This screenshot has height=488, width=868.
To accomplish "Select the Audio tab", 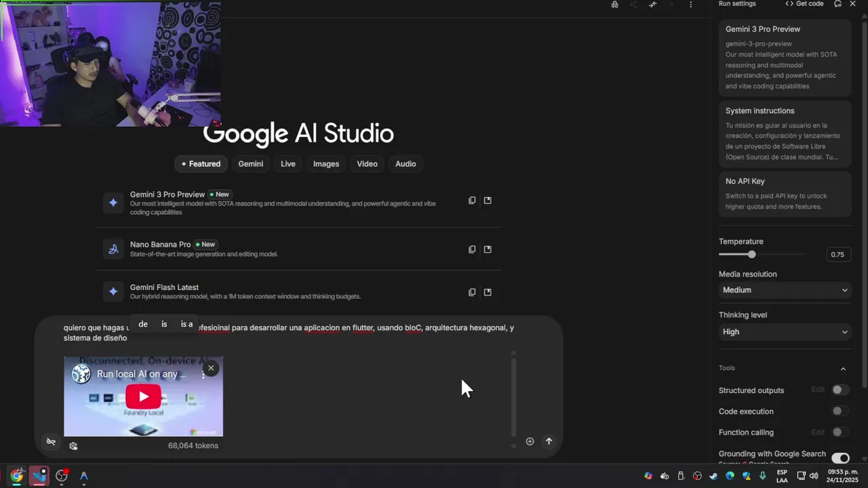I will point(406,163).
